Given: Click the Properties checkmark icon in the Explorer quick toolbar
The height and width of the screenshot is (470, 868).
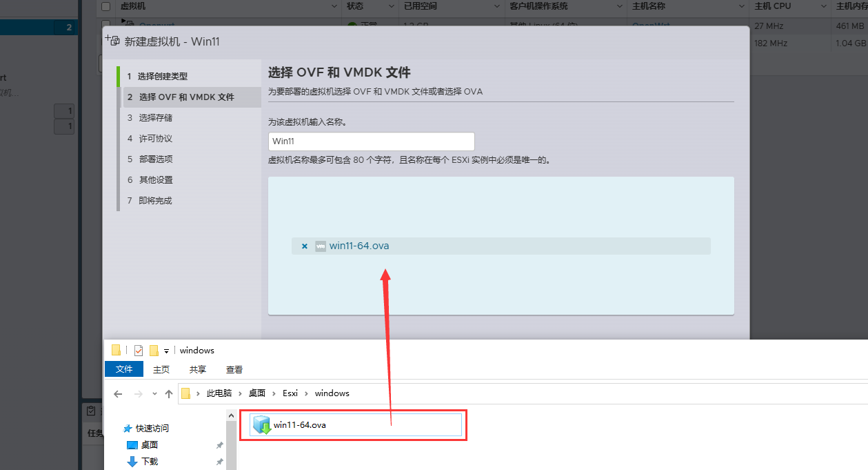Looking at the screenshot, I should [x=139, y=350].
